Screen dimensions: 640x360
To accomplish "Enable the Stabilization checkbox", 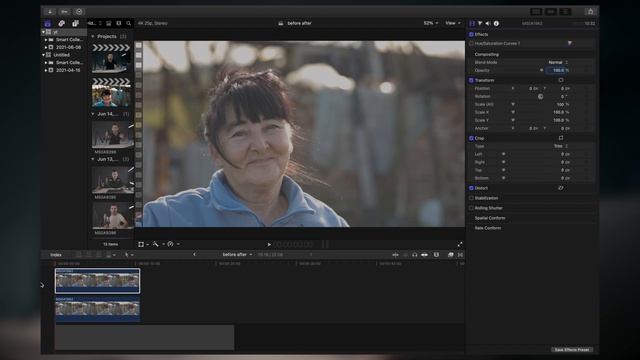I will 471,198.
